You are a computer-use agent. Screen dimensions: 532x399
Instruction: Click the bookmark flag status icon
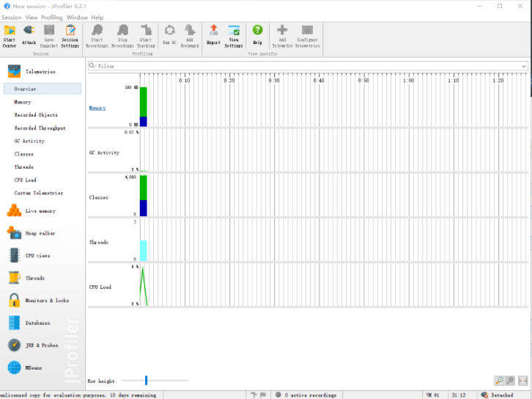click(263, 395)
